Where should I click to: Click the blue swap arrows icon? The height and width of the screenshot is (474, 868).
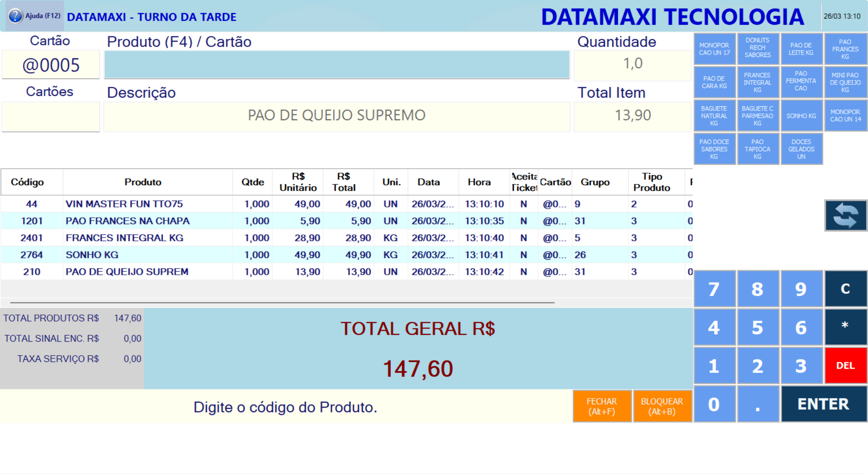[845, 216]
